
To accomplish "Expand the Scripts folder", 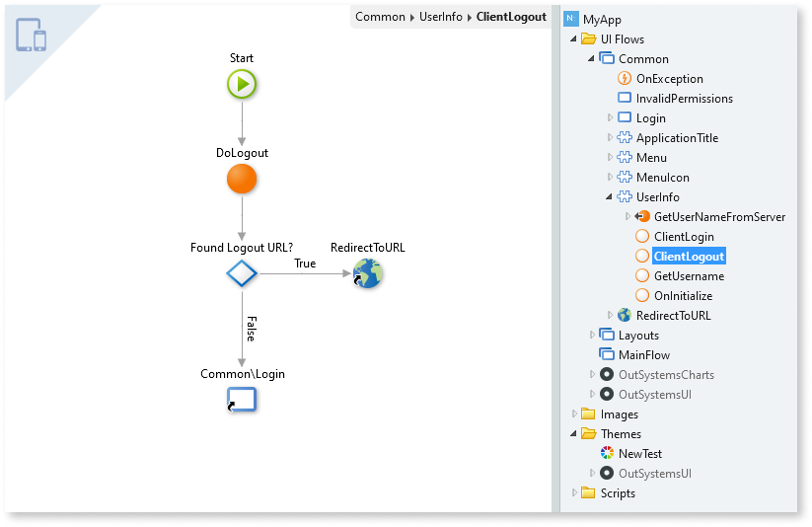I will (574, 493).
